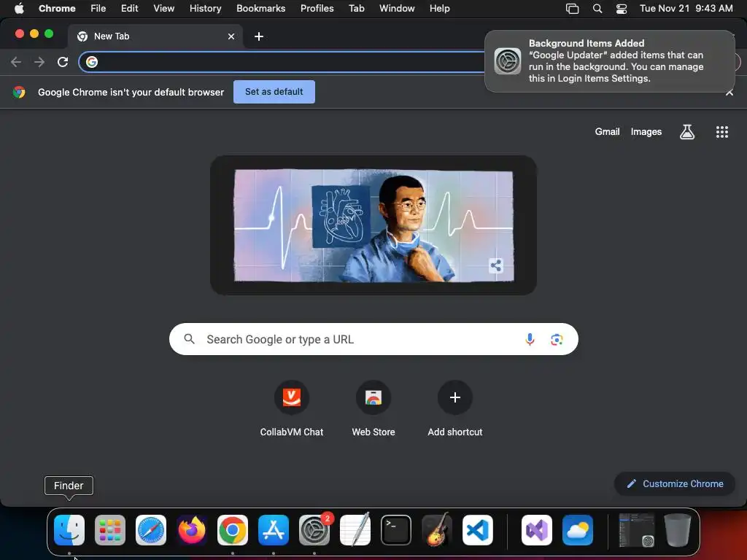Screen dimensions: 747x560
Task: Open the History menu
Action: coord(205,9)
